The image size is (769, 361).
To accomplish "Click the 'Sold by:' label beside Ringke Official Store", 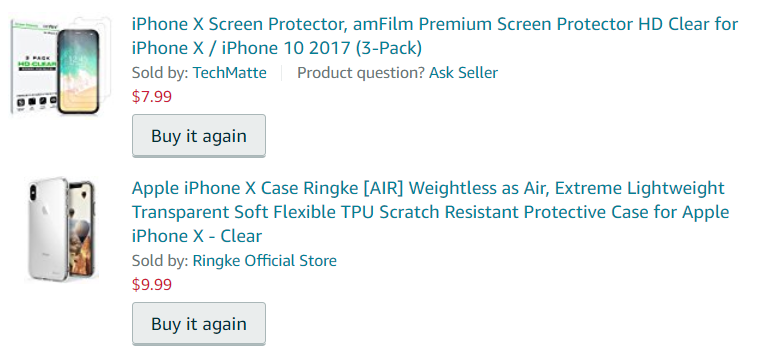I will coord(160,260).
